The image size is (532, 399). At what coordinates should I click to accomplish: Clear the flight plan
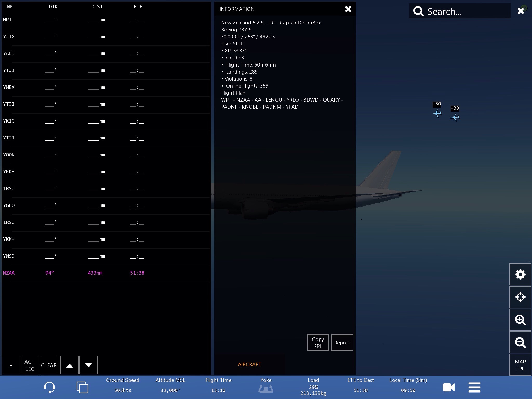49,365
